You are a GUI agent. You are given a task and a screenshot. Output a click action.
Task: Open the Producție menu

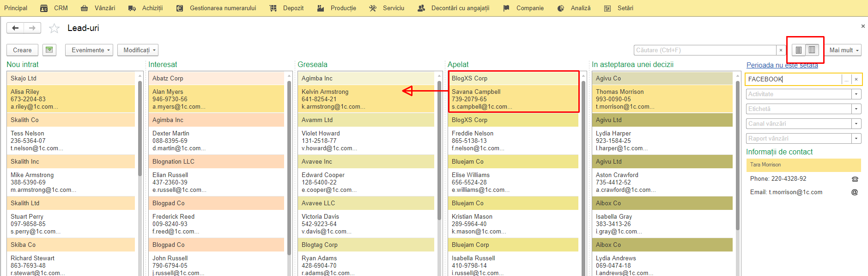tap(337, 8)
